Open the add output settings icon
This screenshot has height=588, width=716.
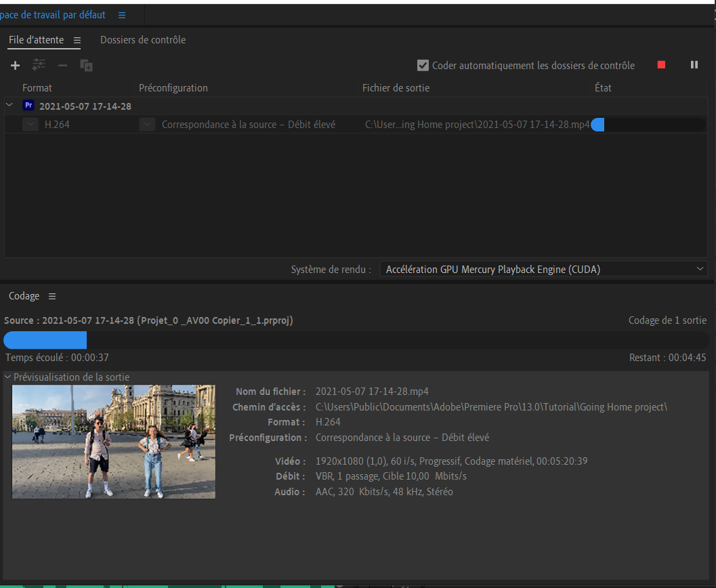click(x=39, y=65)
